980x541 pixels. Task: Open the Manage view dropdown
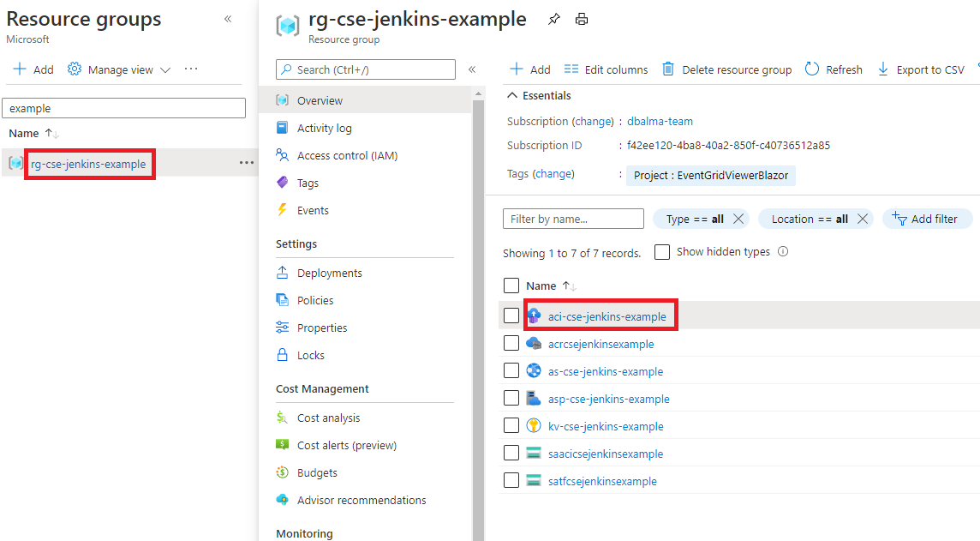pyautogui.click(x=119, y=69)
